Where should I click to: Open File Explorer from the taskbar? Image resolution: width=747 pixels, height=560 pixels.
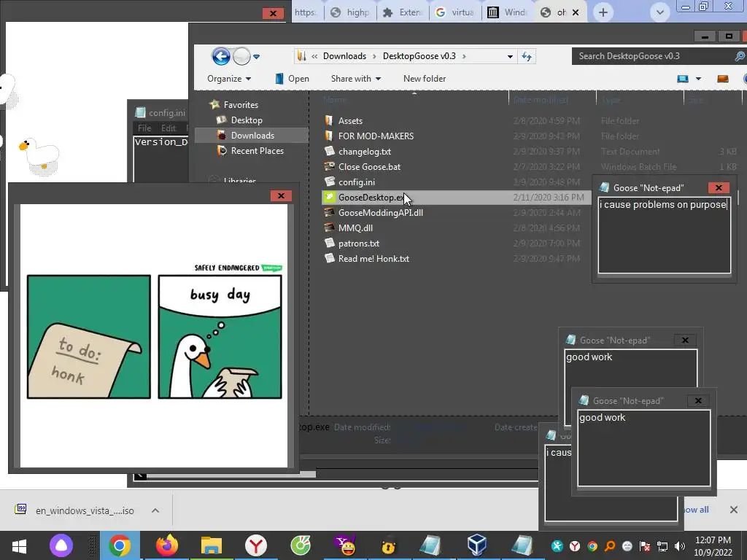211,545
